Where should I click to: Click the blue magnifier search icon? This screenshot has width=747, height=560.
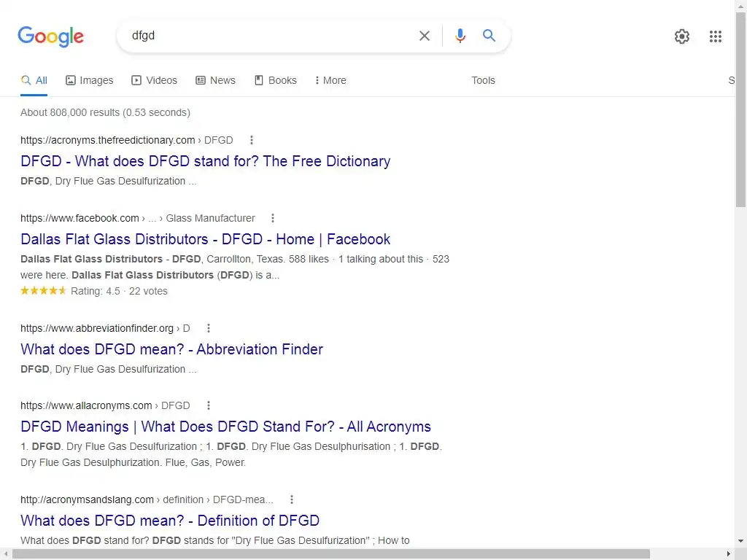pyautogui.click(x=489, y=36)
